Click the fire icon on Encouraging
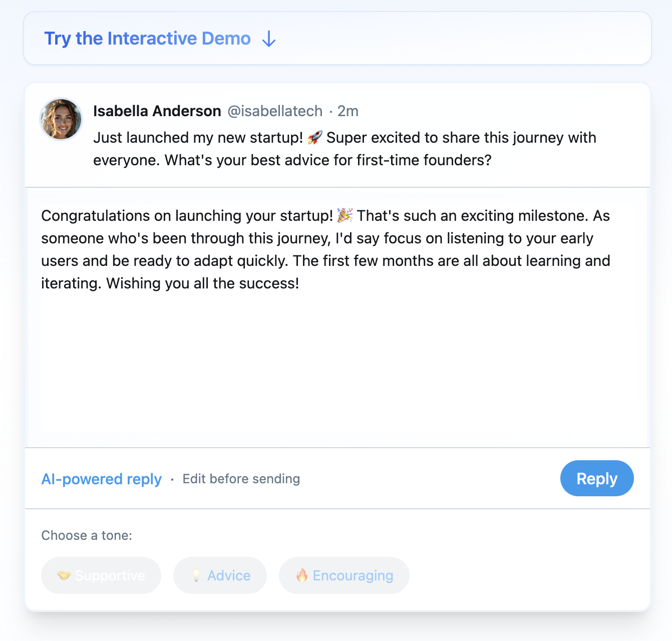The width and height of the screenshot is (672, 641). coord(301,576)
